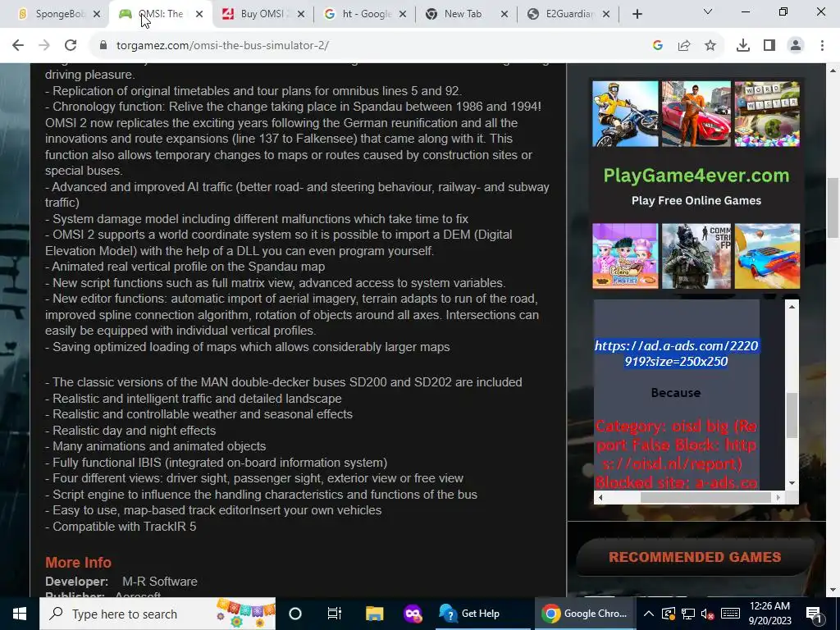Switch to the E2Guardian tab
Image resolution: width=840 pixels, height=630 pixels.
pos(564,14)
